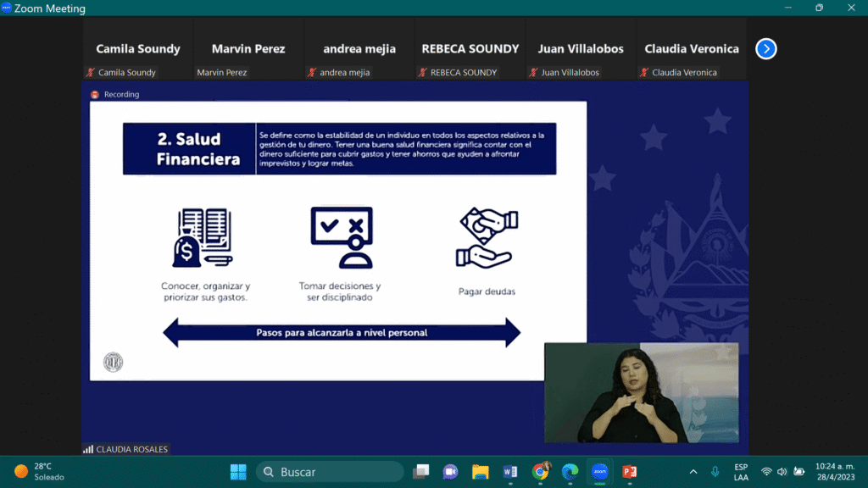
Task: Open Task View from the taskbar
Action: point(420,472)
